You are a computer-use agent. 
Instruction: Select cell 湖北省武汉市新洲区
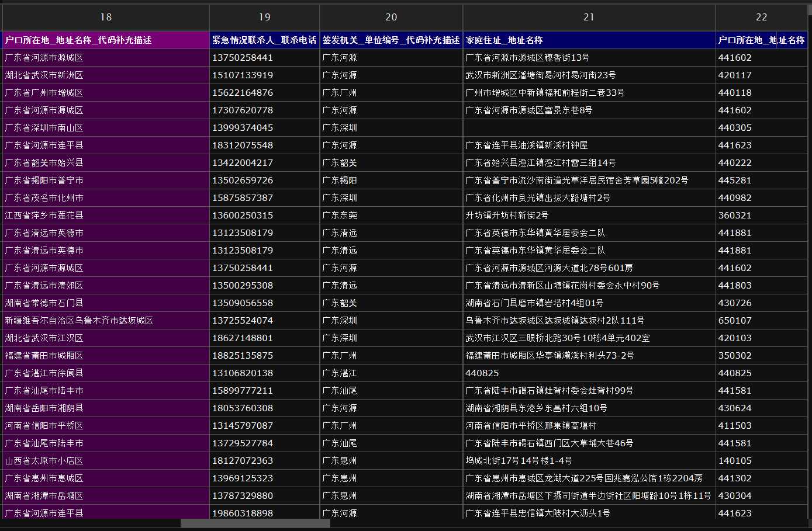click(x=106, y=75)
